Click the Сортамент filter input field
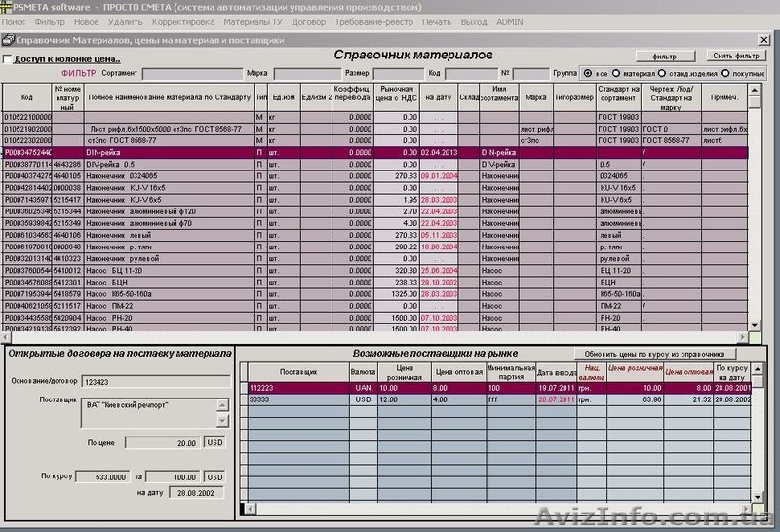Image resolution: width=780 pixels, height=532 pixels. point(192,73)
